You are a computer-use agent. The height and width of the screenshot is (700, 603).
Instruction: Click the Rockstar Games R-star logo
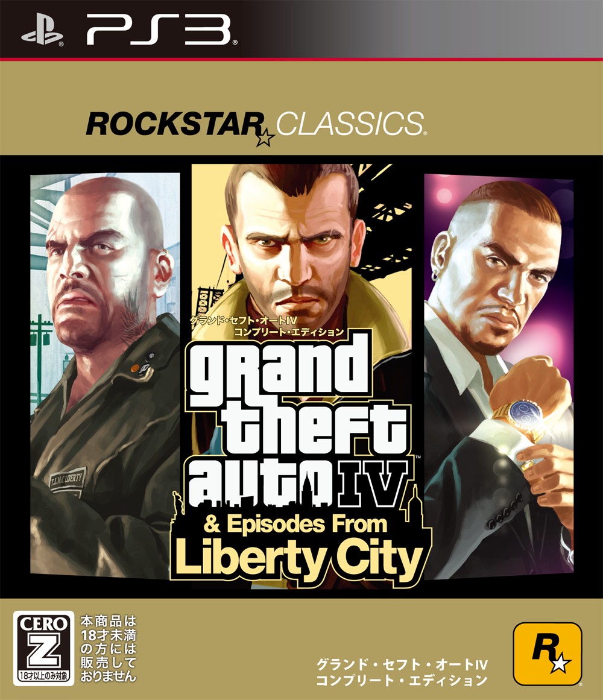tap(547, 654)
